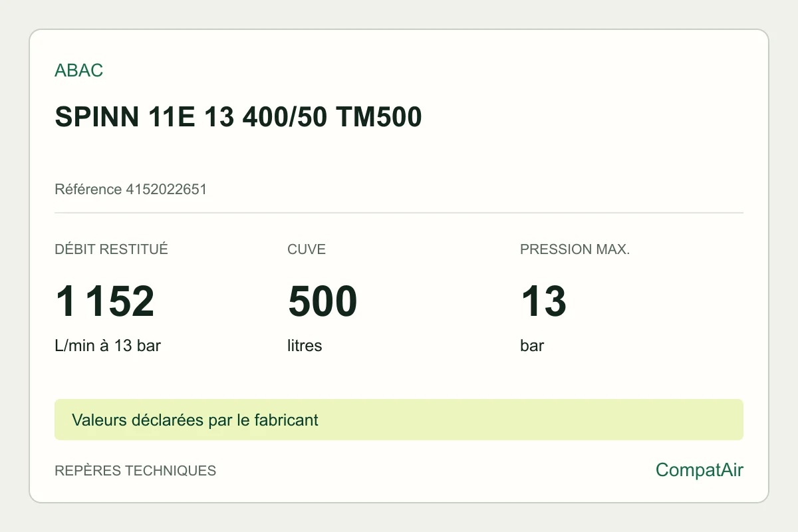Select the 500 tank capacity value
Viewport: 798px width, 532px height.
click(323, 301)
